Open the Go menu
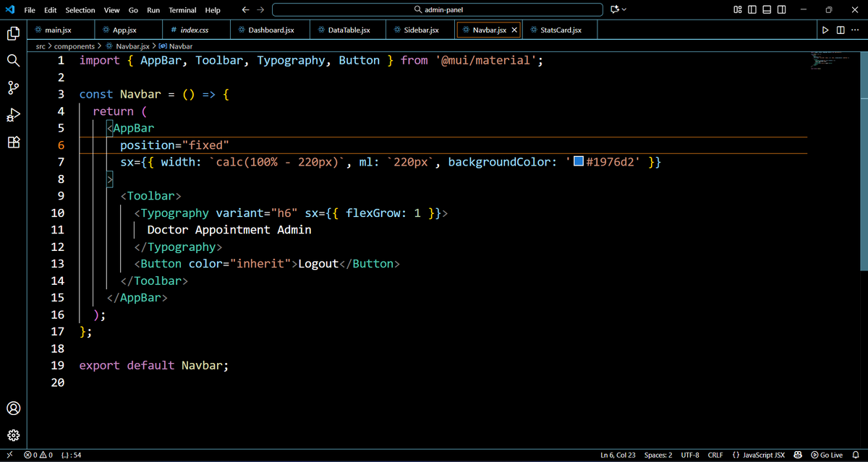This screenshot has width=868, height=462. point(133,10)
